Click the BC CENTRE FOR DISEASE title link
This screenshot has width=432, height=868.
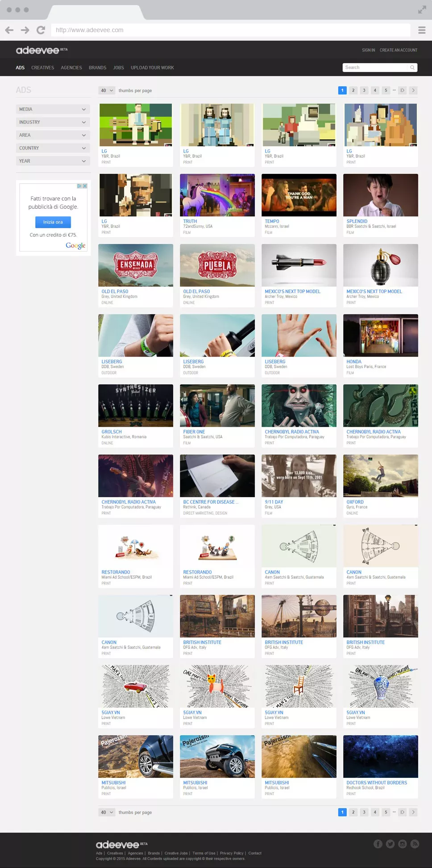tap(211, 502)
